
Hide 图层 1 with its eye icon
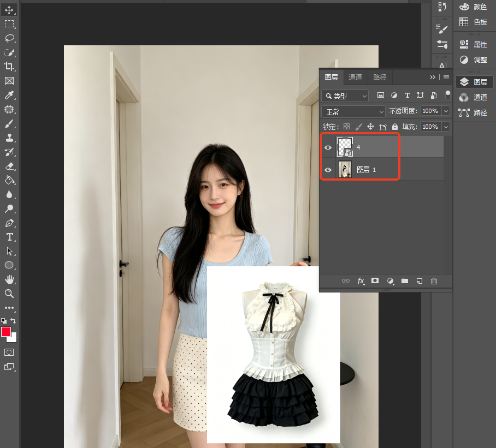328,170
